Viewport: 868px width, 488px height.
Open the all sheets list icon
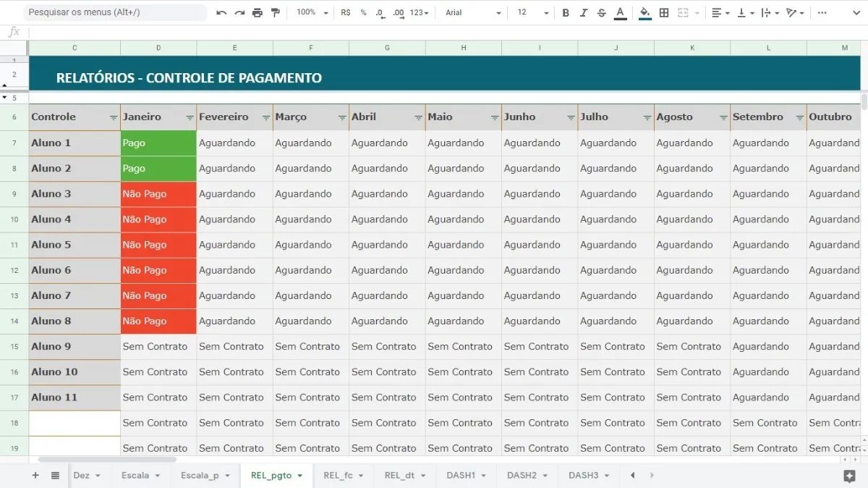[x=55, y=476]
